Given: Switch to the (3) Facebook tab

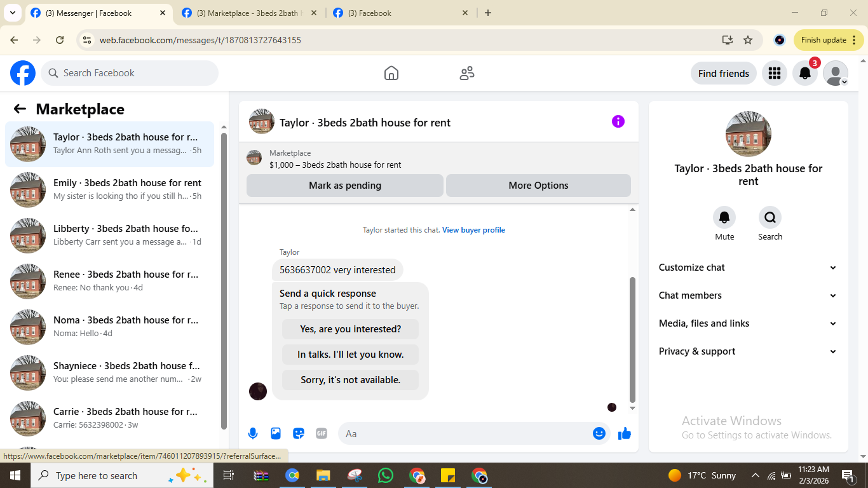Looking at the screenshot, I should [400, 13].
